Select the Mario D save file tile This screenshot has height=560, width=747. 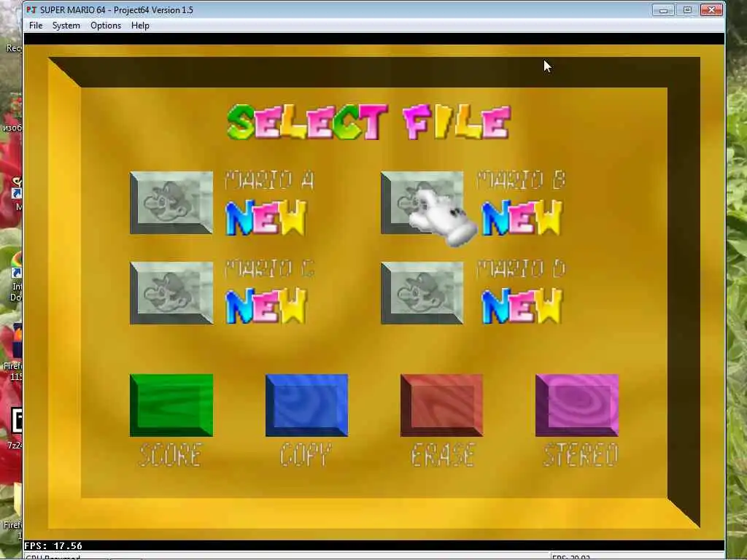click(422, 293)
